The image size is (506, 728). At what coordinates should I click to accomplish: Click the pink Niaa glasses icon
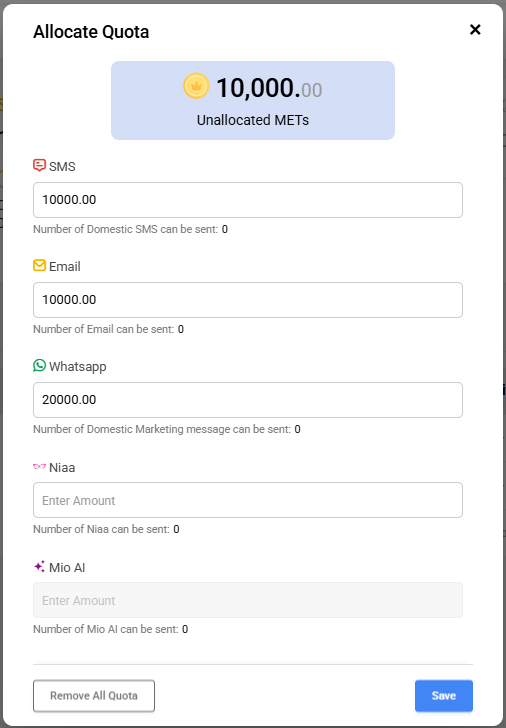click(39, 466)
